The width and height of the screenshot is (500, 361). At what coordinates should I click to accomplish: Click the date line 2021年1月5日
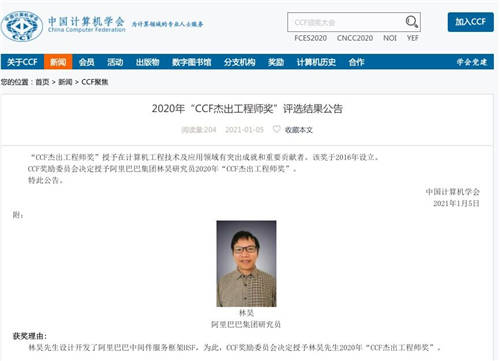click(456, 203)
